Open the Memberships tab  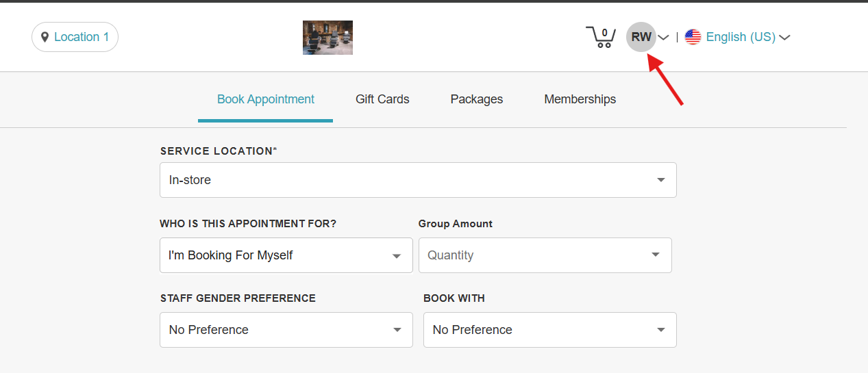[580, 99]
